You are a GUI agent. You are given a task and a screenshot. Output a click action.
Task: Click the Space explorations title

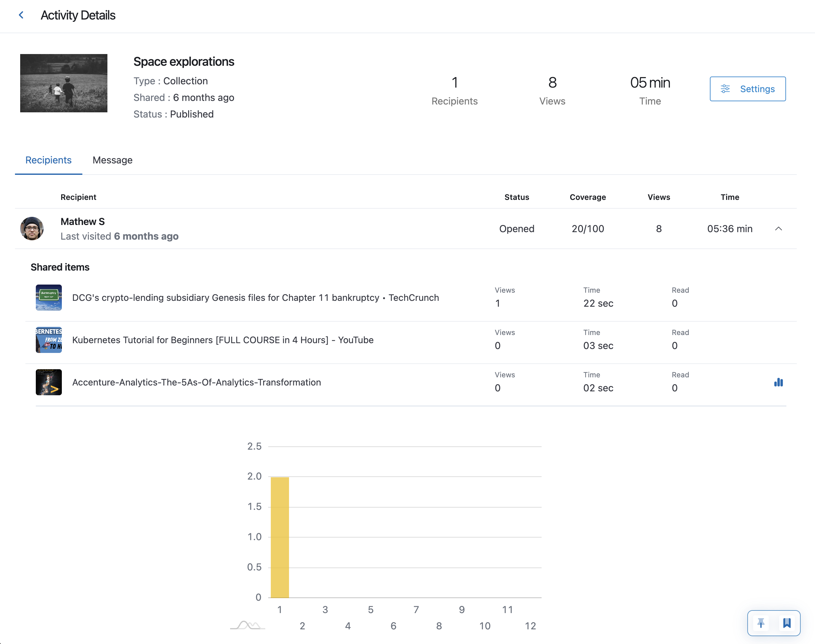[184, 62]
